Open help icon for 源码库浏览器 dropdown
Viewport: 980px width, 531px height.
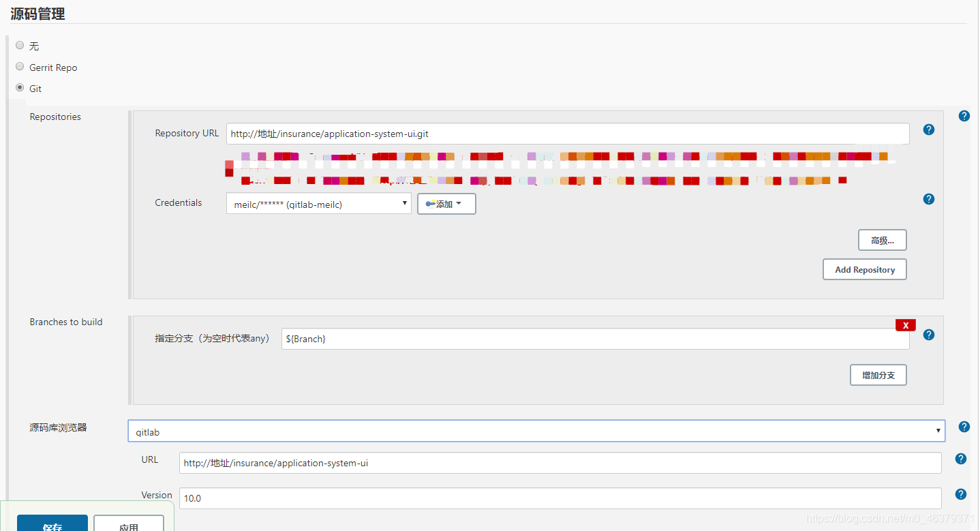click(x=964, y=427)
